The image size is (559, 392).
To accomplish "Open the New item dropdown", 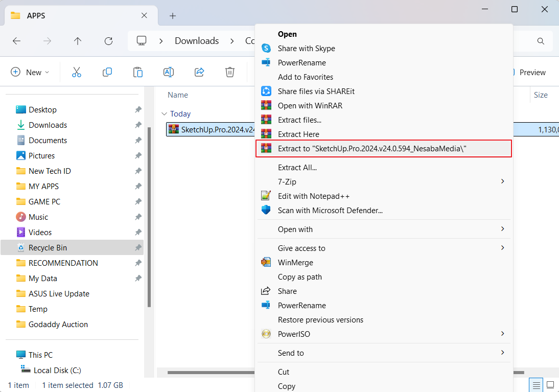I will 30,72.
